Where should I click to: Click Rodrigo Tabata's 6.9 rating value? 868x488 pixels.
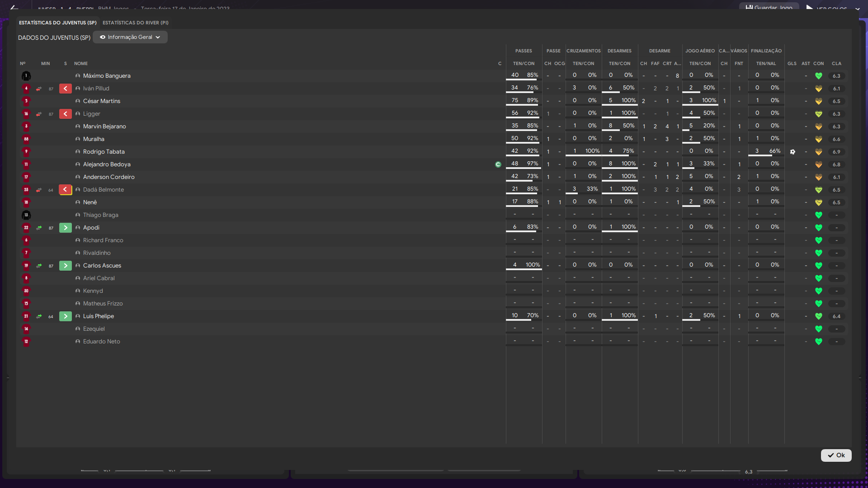point(836,152)
